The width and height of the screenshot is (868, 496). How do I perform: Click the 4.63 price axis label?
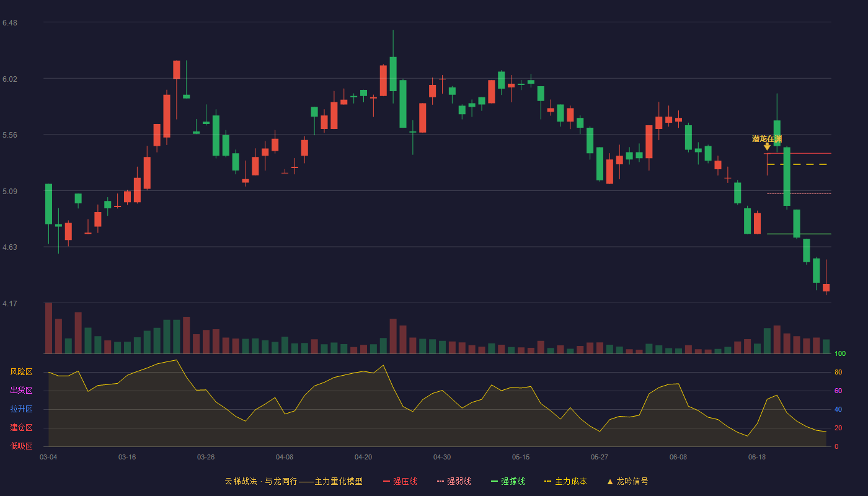10,247
